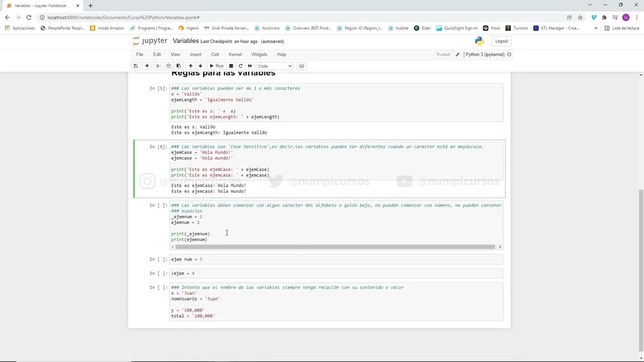Close the Variables Jupyter tab
Screen dimensions: 644x362
pyautogui.click(x=78, y=6)
